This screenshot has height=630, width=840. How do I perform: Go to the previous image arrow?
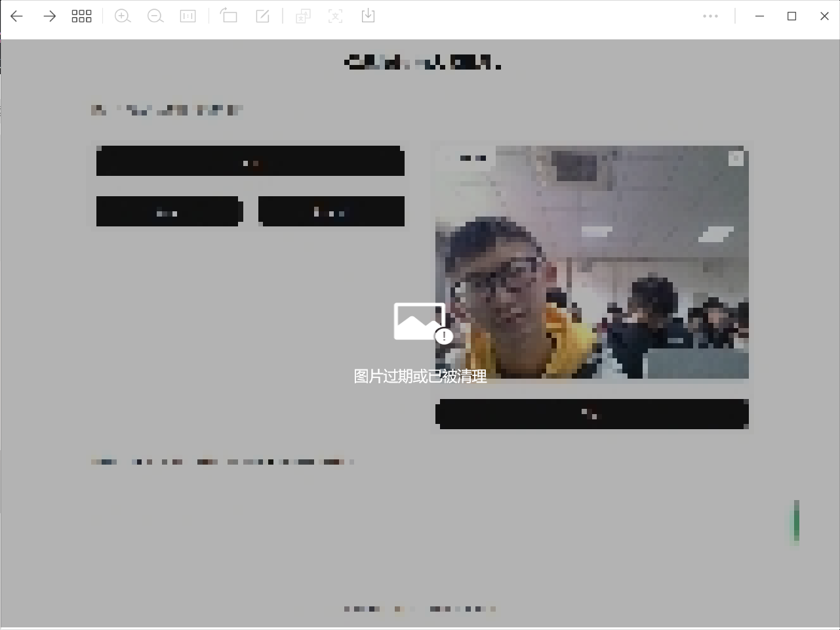point(17,16)
